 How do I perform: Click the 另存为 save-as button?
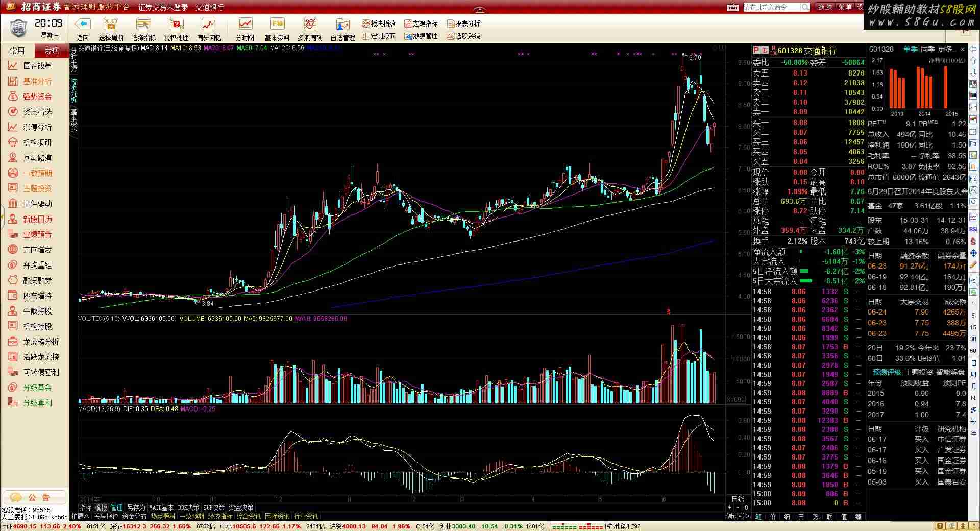(136, 508)
